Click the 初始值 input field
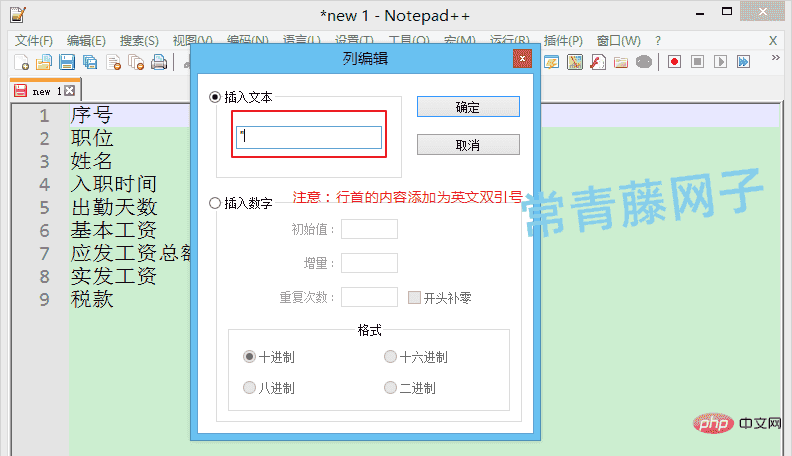 369,229
